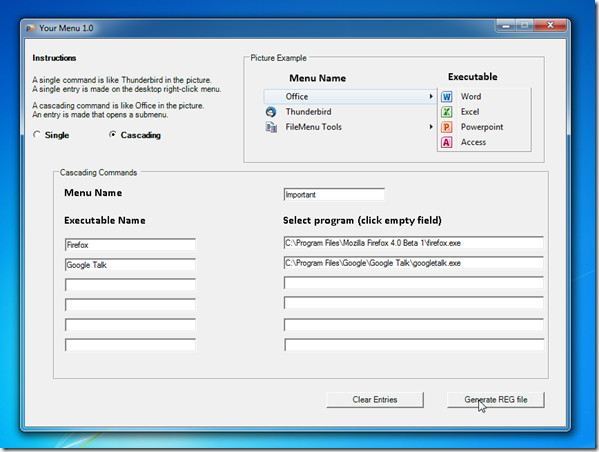Click the Powerpoint icon in the picture example
This screenshot has height=452, width=599.
pos(447,127)
